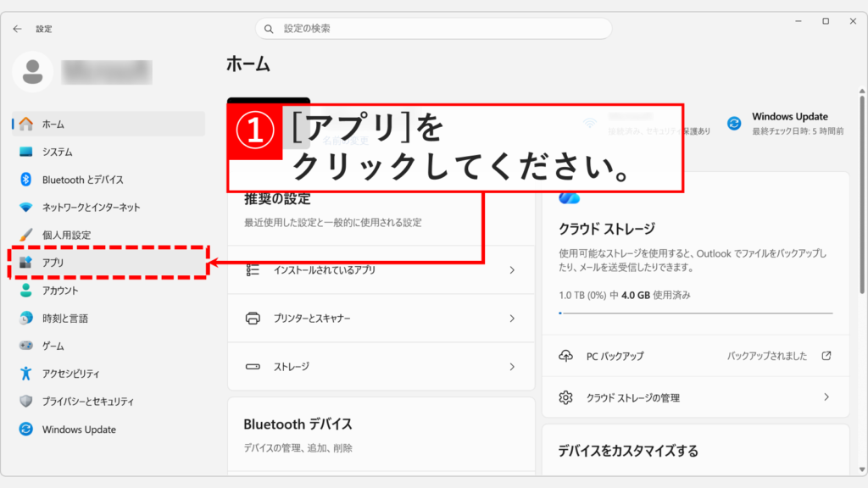Screen dimensions: 868x488
Task: Click the Bluetooth sidebar icon
Action: (26, 180)
